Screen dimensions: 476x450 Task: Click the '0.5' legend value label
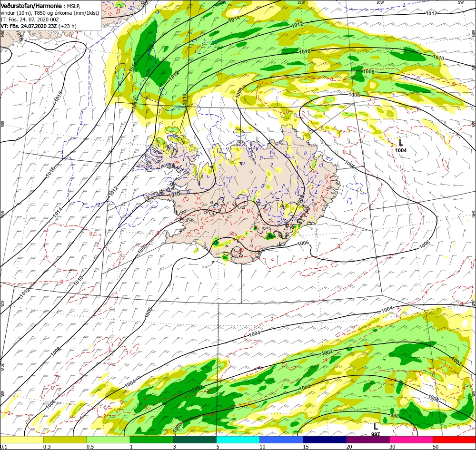pyautogui.click(x=90, y=447)
